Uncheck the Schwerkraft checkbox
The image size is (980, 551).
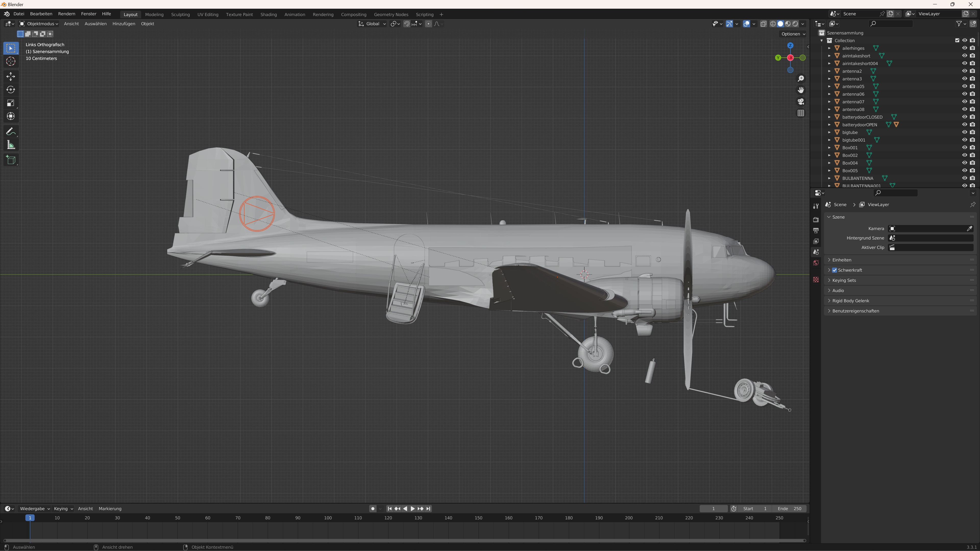coord(834,270)
